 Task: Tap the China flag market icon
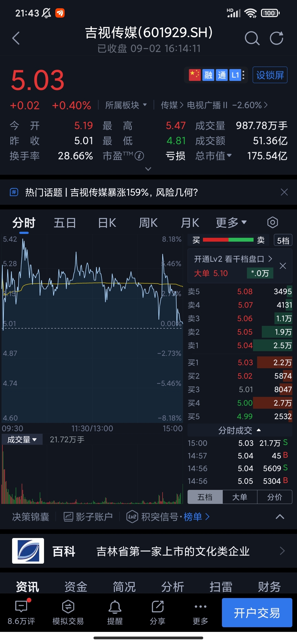(x=195, y=75)
